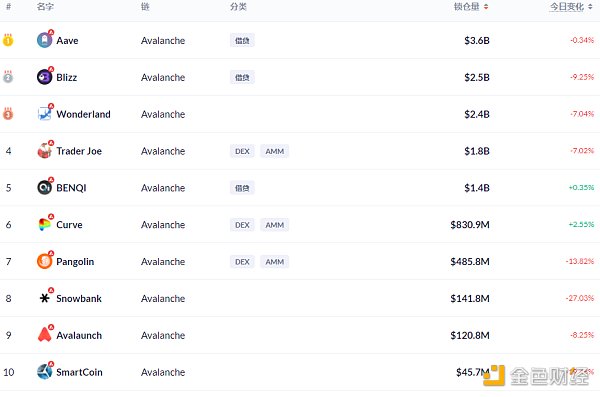Click the gold rank one medal
This screenshot has height=397, width=600.
pyautogui.click(x=8, y=40)
